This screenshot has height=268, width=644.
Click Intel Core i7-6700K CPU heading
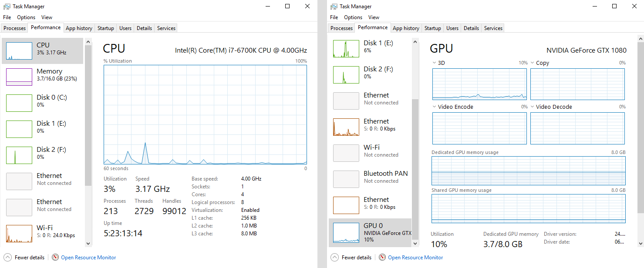(241, 50)
